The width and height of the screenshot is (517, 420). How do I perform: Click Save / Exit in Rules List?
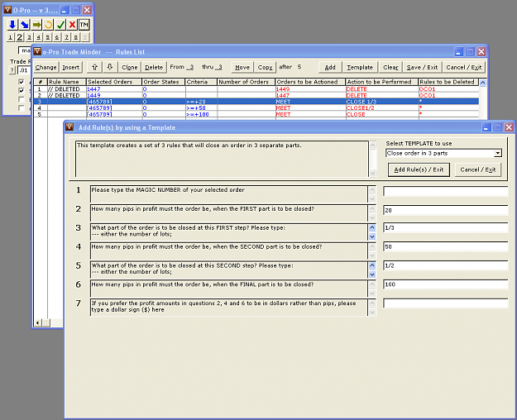(x=422, y=67)
